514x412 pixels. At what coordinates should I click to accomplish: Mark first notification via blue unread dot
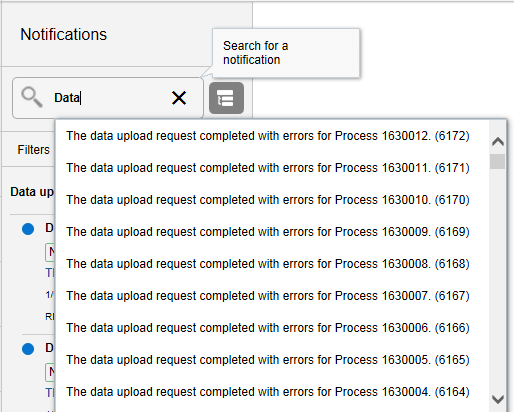[28, 229]
